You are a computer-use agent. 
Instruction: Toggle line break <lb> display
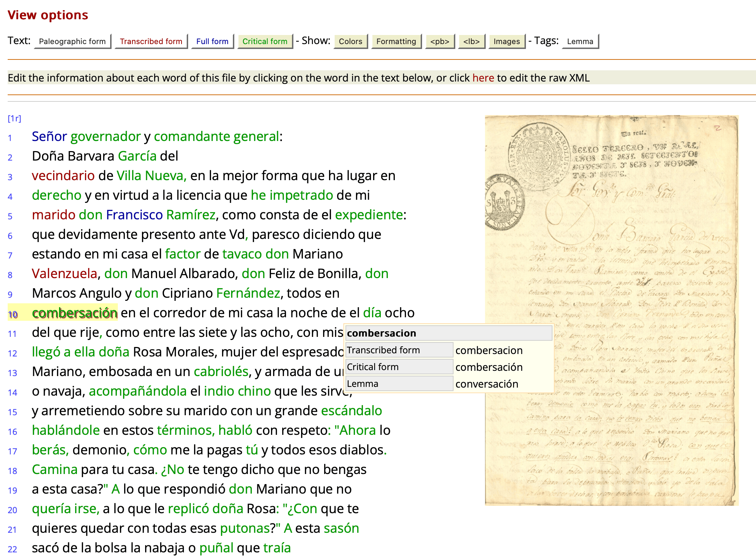pos(471,41)
